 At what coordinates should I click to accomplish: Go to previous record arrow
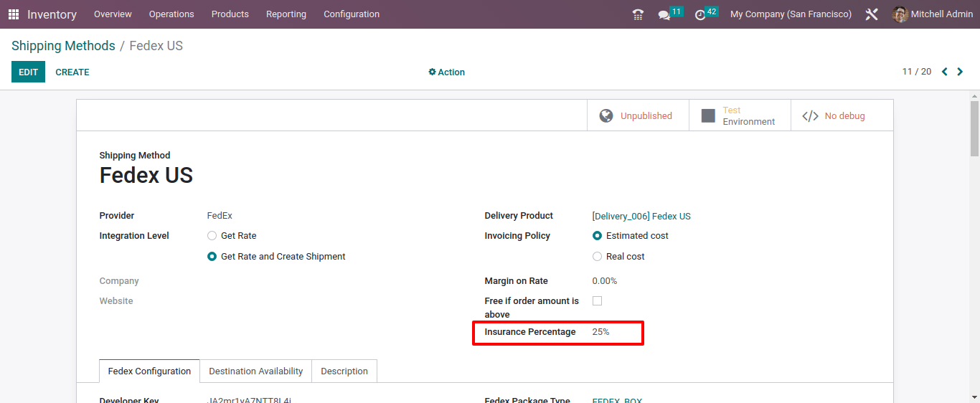(x=944, y=72)
